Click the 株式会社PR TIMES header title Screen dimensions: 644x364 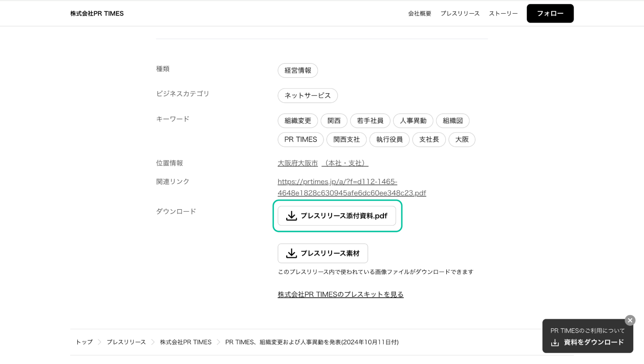point(97,14)
